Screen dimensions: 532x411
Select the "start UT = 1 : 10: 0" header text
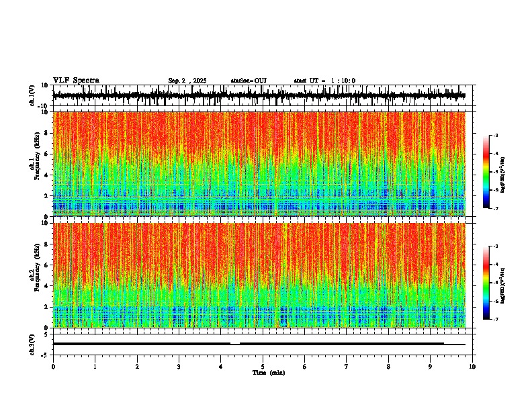[x=324, y=81]
